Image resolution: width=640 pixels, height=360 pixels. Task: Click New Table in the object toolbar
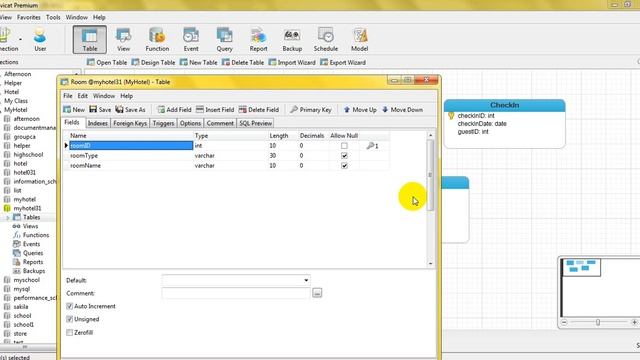[198, 62]
